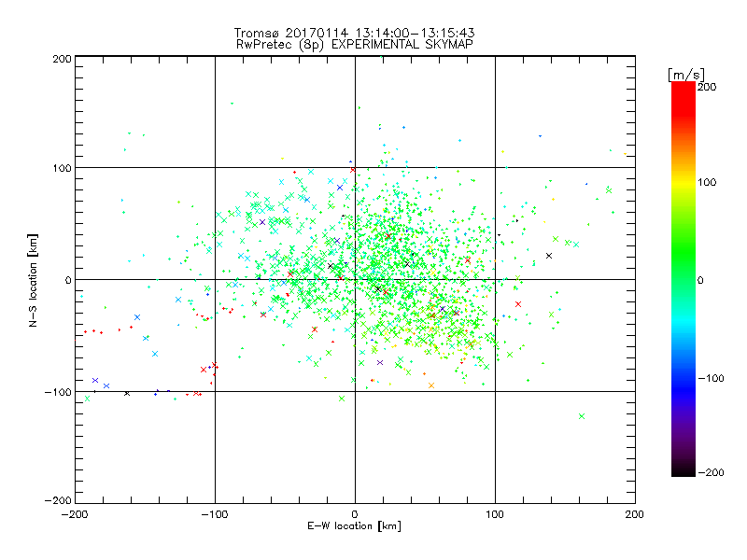Click the subtitle "RwPretec (8p) EXPERIMENTAL SKYMAP"
This screenshot has width=747, height=560.
click(355, 45)
